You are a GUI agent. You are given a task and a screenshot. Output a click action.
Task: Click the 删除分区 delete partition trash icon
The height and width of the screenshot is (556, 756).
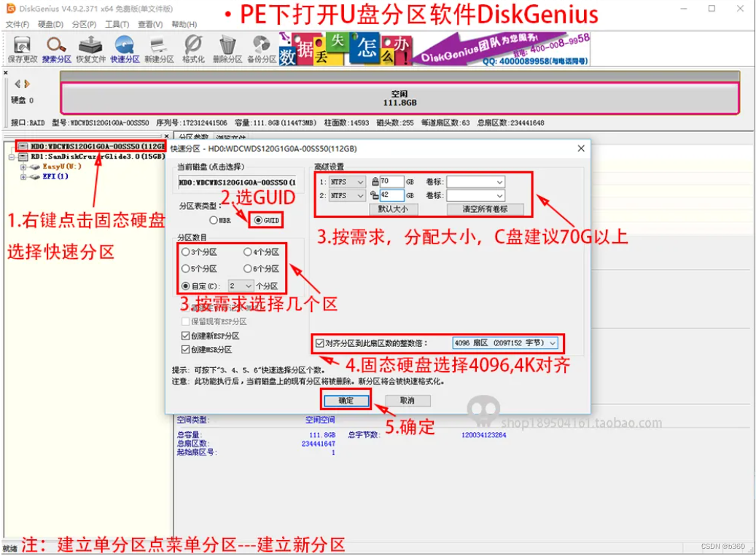point(227,50)
